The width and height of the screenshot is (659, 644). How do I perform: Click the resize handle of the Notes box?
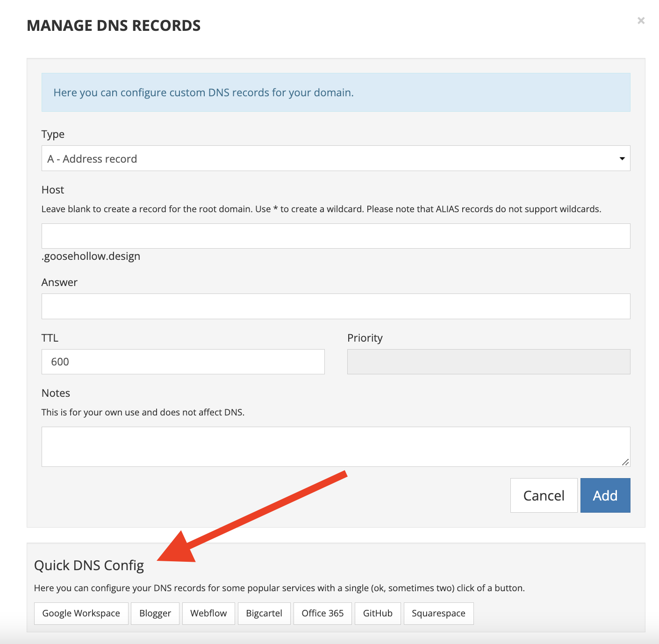625,463
